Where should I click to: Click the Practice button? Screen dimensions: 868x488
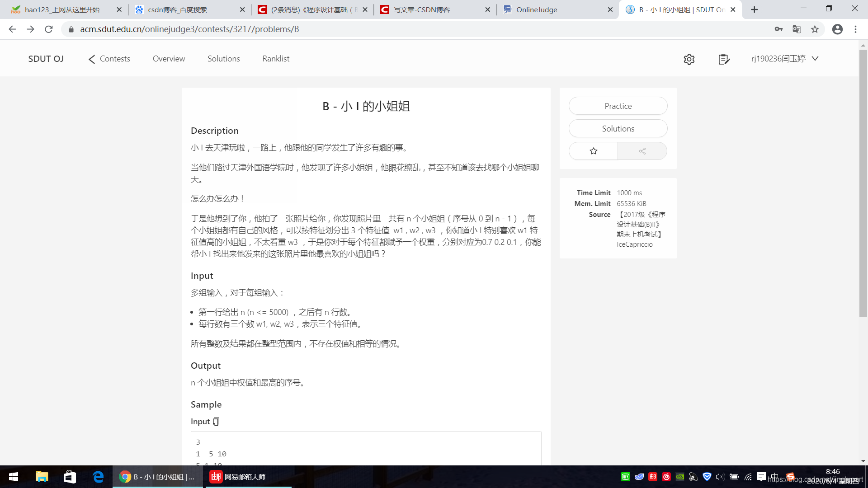(x=618, y=106)
